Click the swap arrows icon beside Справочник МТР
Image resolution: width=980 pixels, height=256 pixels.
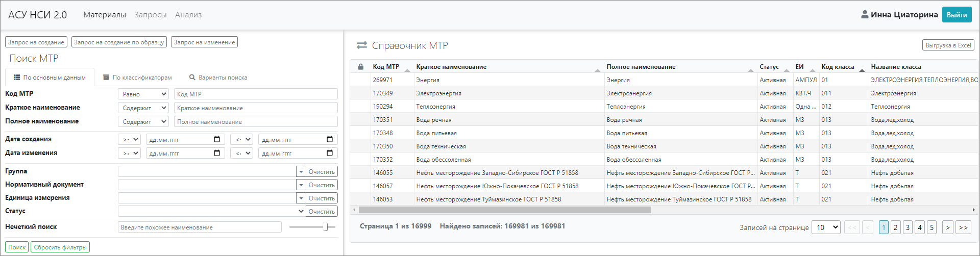(362, 45)
